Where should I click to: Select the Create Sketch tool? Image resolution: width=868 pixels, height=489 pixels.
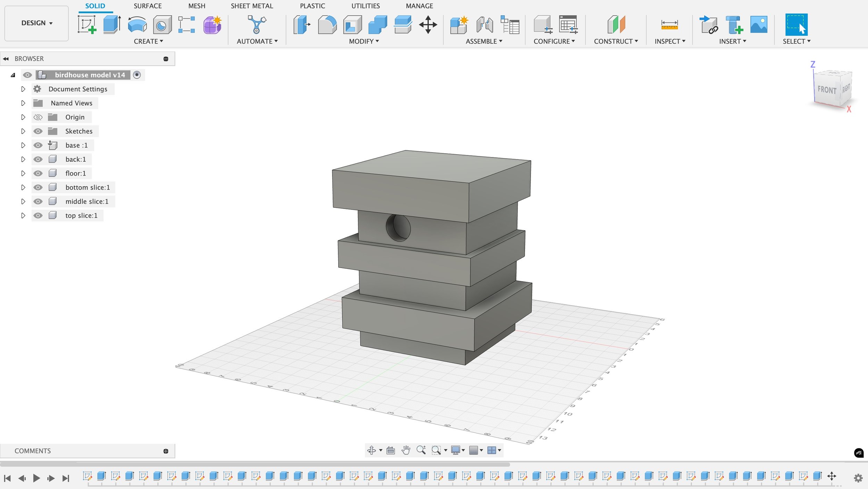tap(87, 25)
